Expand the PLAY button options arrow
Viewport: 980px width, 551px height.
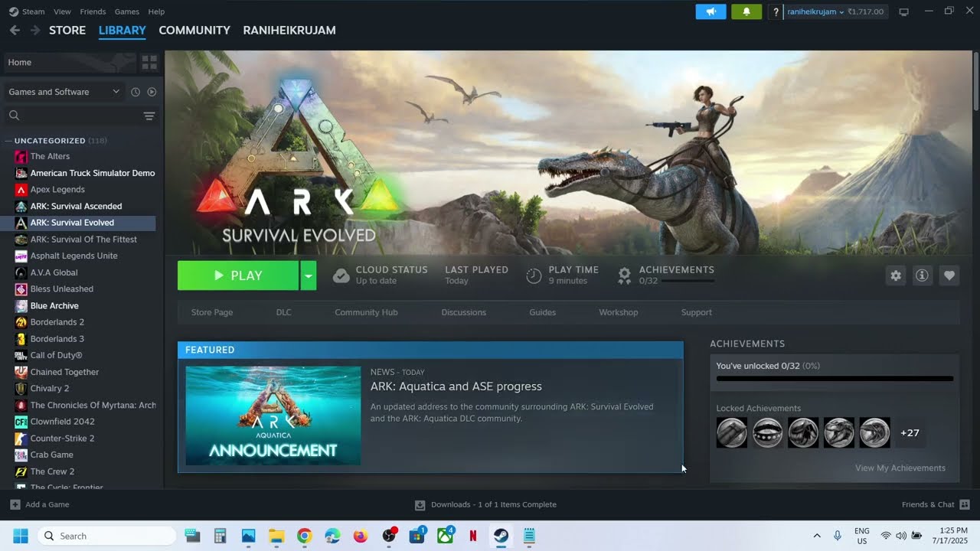point(308,275)
